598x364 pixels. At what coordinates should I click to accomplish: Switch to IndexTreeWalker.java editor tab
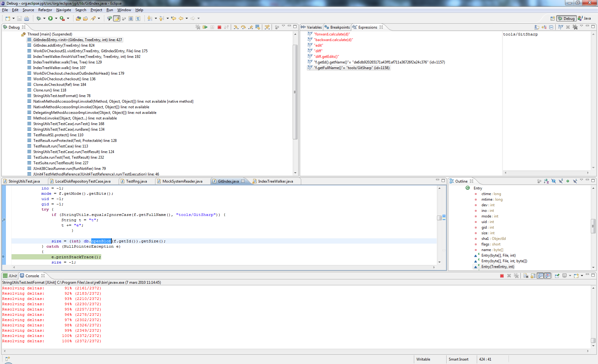276,181
